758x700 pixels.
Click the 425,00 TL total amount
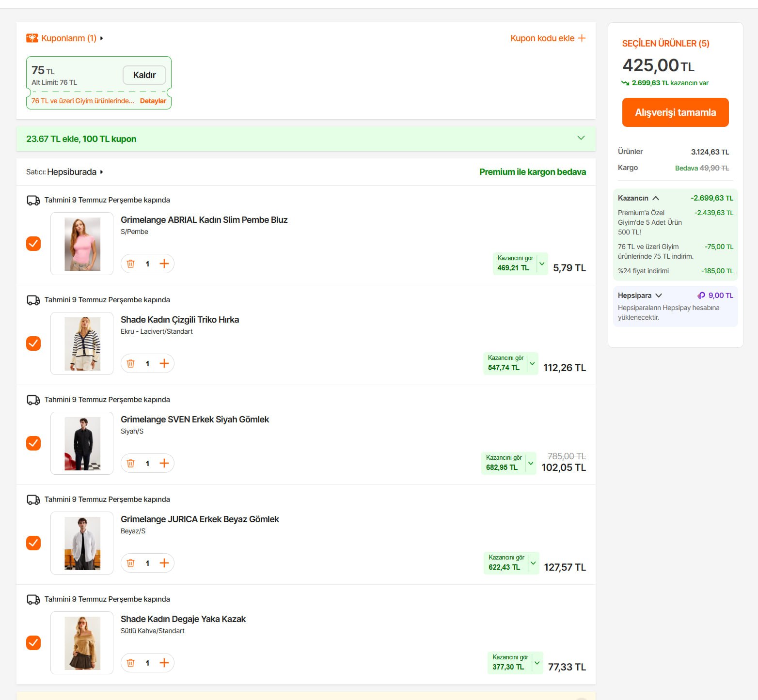tap(658, 65)
